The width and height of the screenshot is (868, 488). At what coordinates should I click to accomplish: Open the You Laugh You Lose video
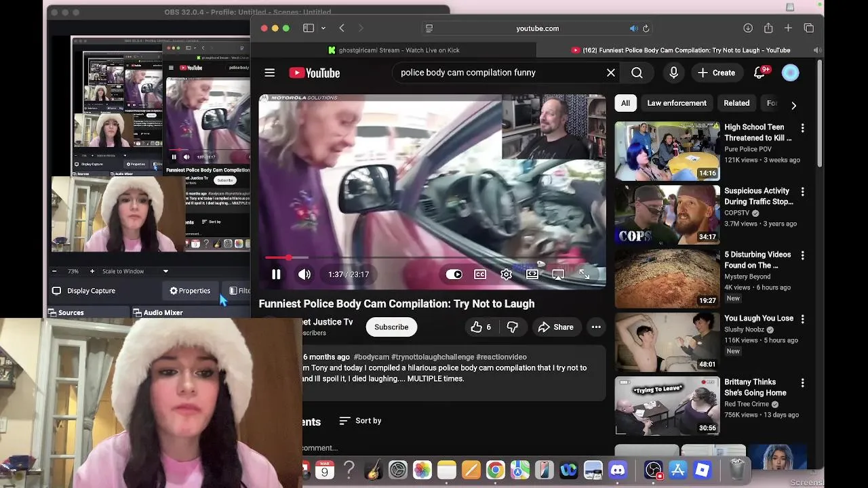point(667,342)
